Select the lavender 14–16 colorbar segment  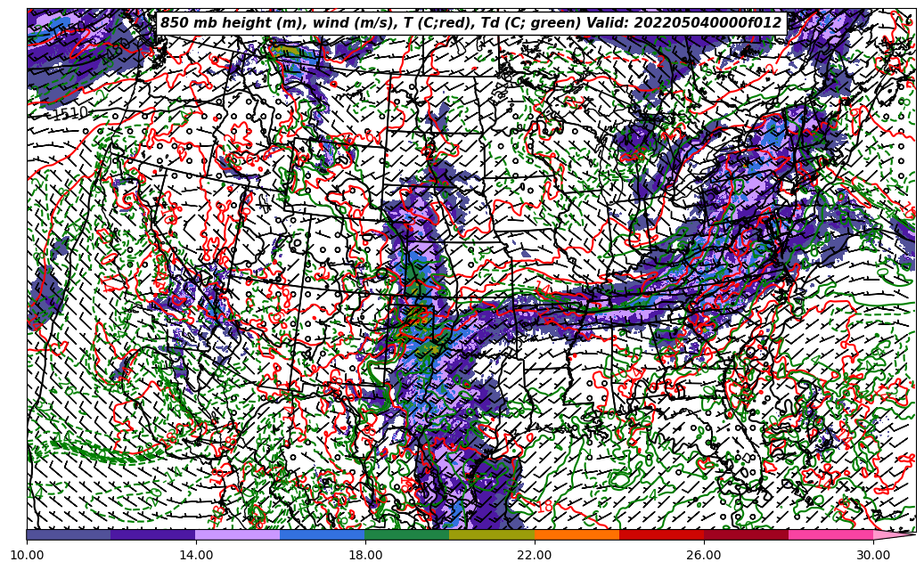pos(238,534)
